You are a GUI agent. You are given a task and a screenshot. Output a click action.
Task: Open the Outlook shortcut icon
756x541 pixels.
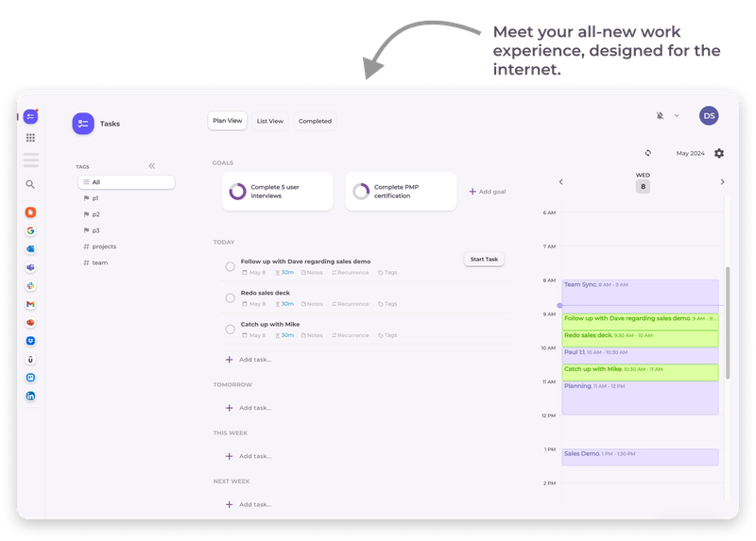(30, 249)
